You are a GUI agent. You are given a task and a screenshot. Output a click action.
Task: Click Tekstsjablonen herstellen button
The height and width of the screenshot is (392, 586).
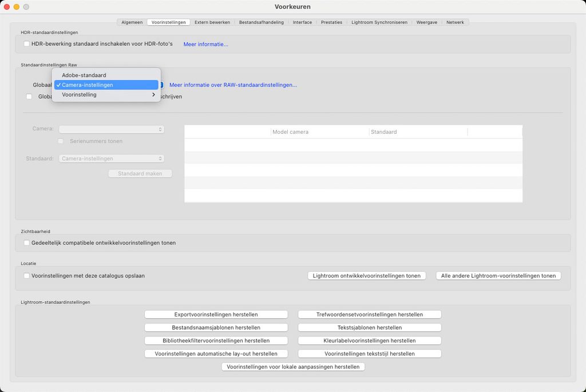tap(370, 327)
